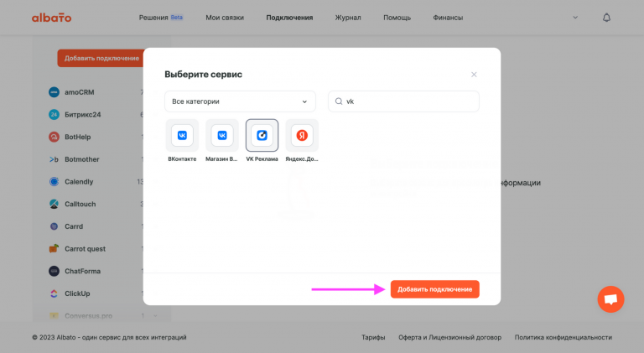Viewport: 644px width, 353px height.
Task: Click the Calltouch icon in sidebar
Action: point(54,204)
